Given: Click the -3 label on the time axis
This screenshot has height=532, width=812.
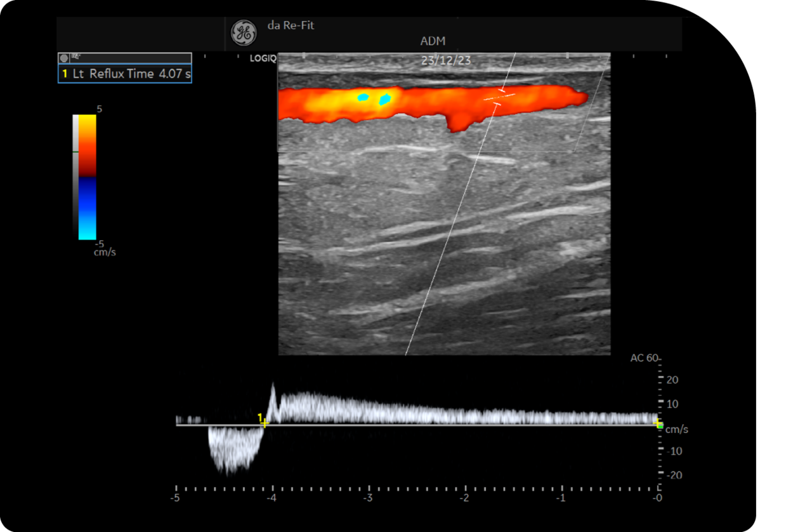Looking at the screenshot, I should pos(368,498).
